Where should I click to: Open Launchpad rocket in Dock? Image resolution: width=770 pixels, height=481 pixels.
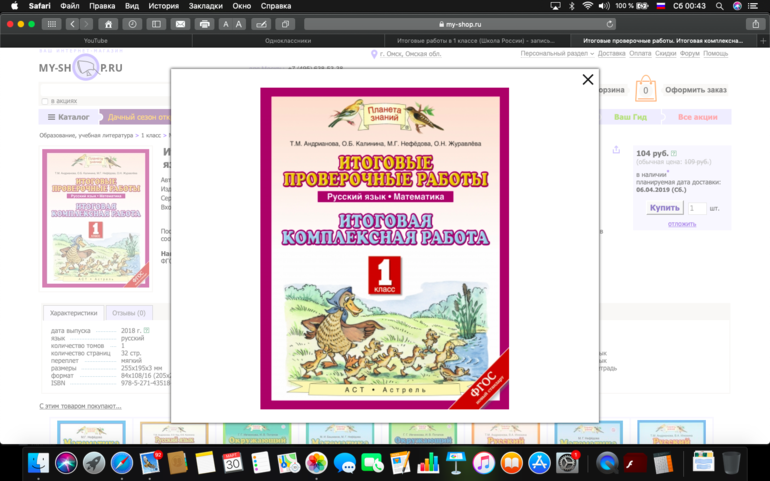(x=94, y=463)
